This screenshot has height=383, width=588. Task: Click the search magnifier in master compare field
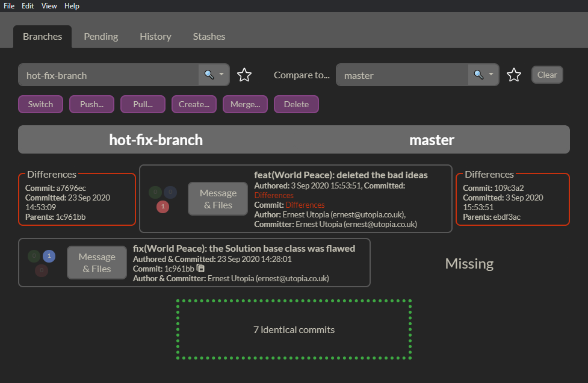click(x=478, y=75)
